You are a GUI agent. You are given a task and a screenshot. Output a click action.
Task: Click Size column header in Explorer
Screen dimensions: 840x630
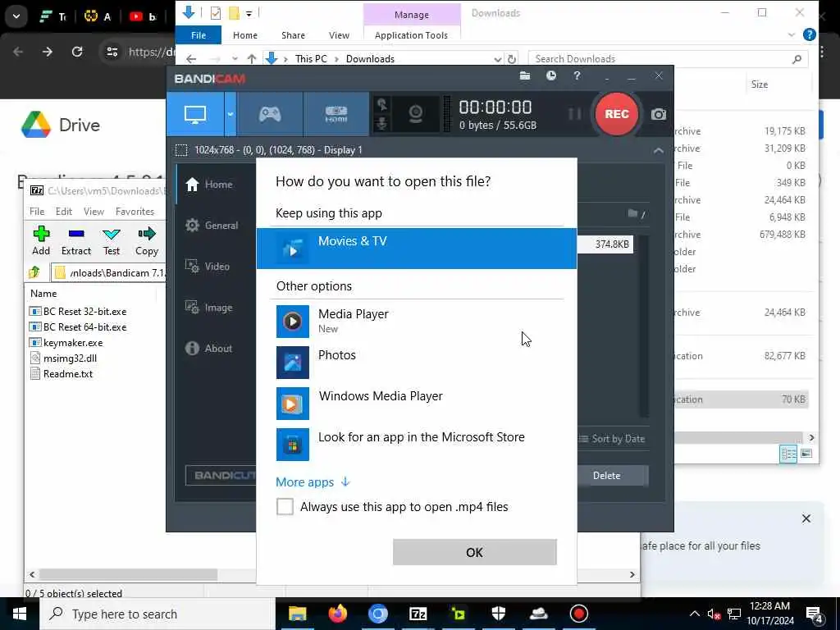760,84
